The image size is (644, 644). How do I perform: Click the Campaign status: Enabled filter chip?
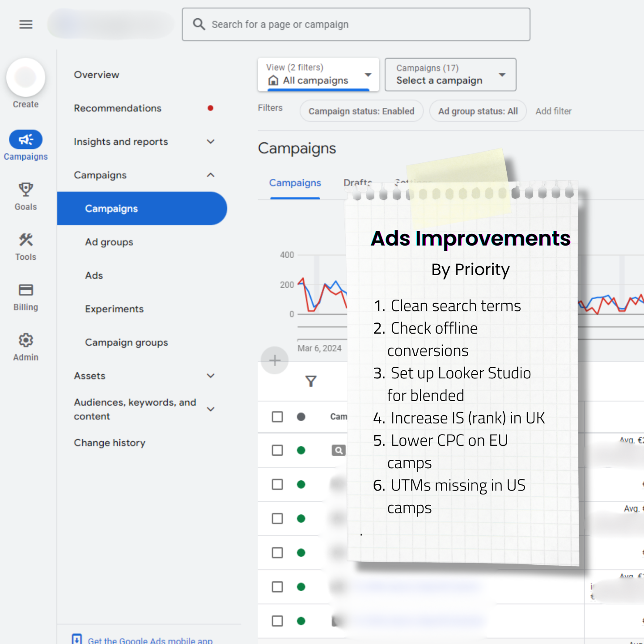pos(361,111)
